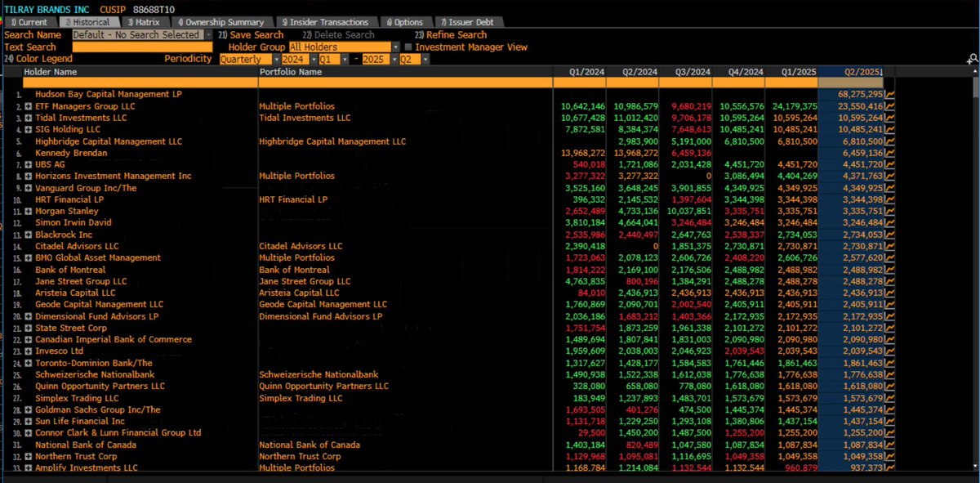Expand the Blackrock Inc holder row
Image resolution: width=980 pixels, height=483 pixels.
coord(29,235)
